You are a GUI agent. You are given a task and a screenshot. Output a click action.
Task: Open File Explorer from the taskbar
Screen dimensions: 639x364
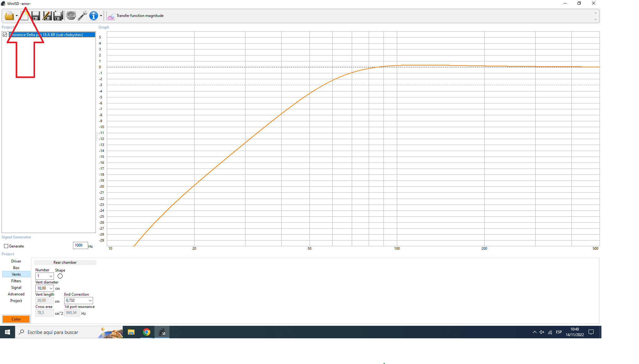coord(131,332)
